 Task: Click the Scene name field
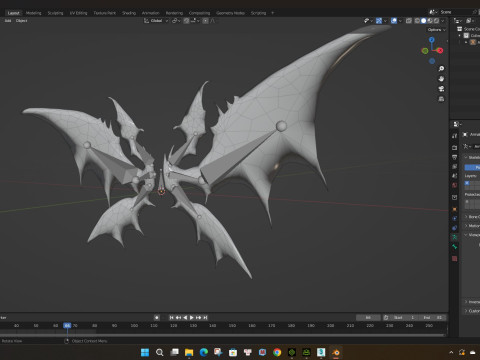click(455, 12)
